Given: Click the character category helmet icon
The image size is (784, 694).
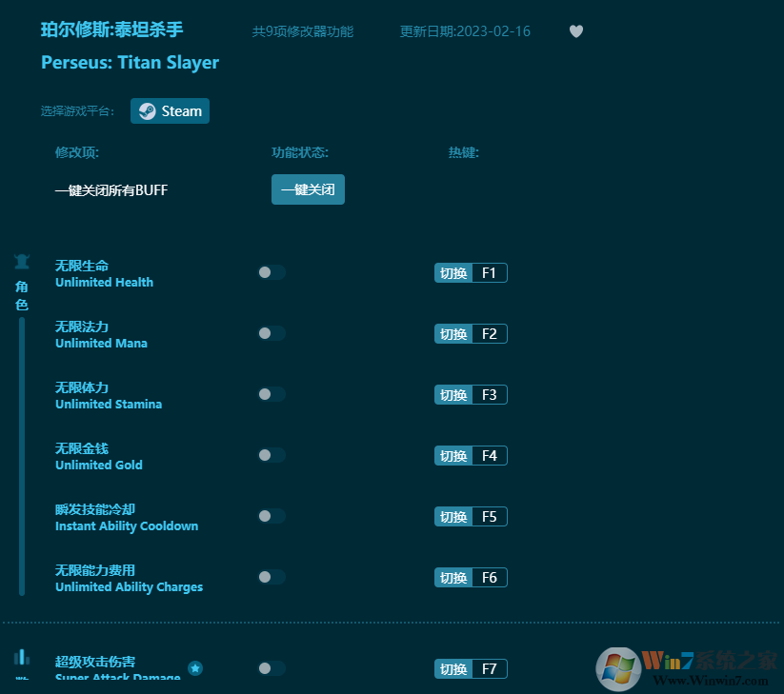Looking at the screenshot, I should click(22, 261).
